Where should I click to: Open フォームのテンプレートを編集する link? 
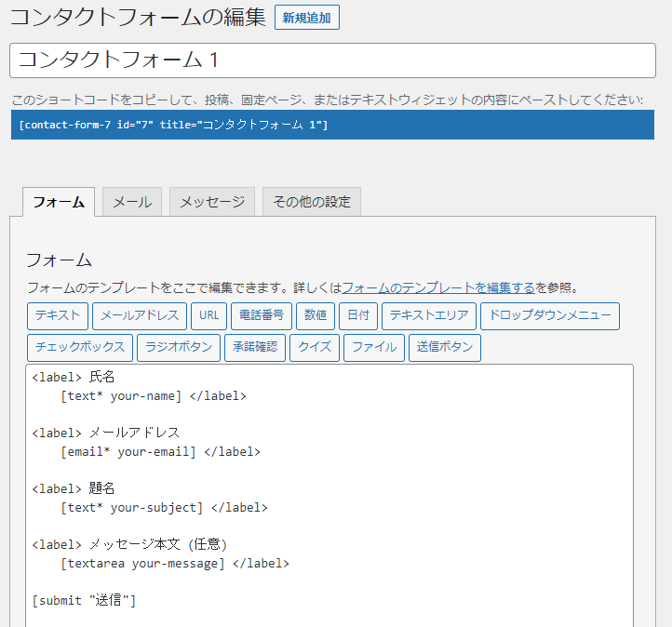[438, 287]
